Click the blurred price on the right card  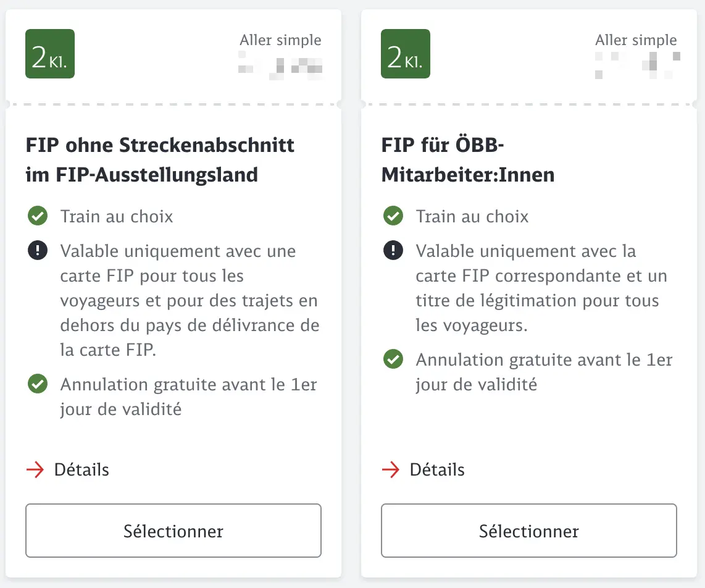tap(637, 65)
